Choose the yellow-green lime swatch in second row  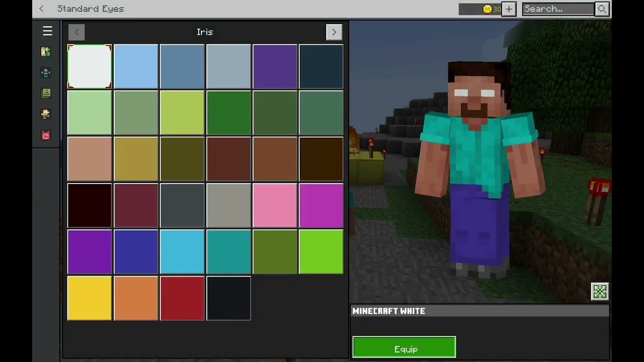(182, 113)
